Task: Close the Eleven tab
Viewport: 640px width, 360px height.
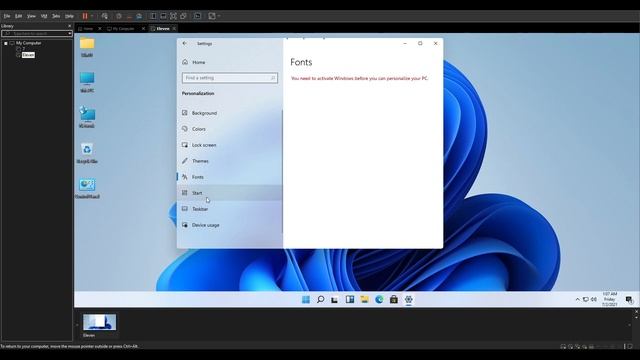Action: pyautogui.click(x=174, y=29)
